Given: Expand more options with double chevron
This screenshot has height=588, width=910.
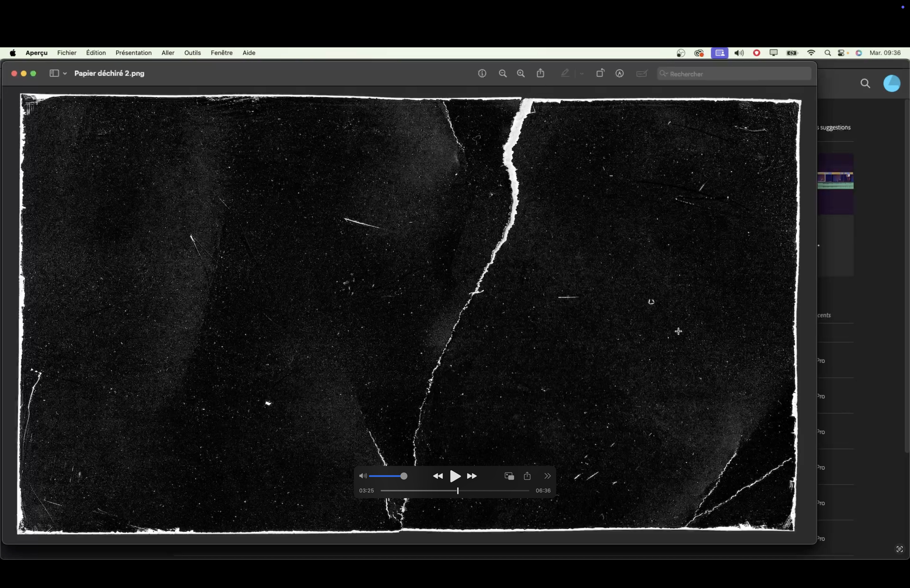Looking at the screenshot, I should 547,476.
